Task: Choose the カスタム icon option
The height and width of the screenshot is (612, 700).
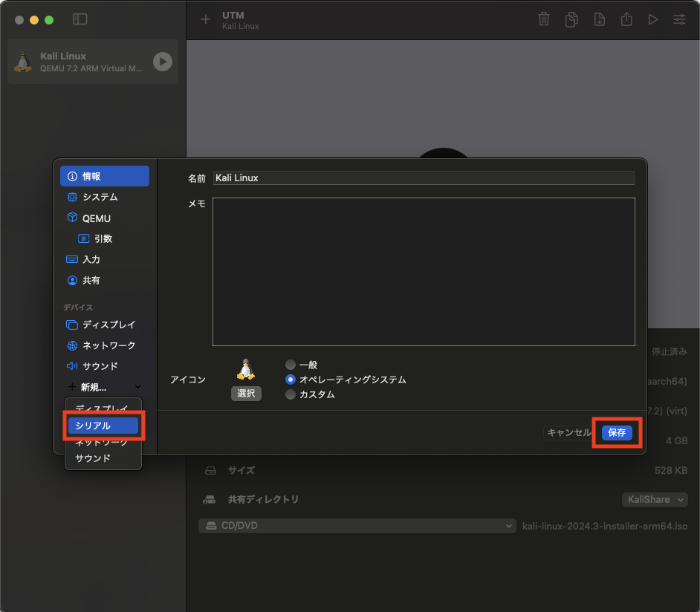Action: [290, 393]
